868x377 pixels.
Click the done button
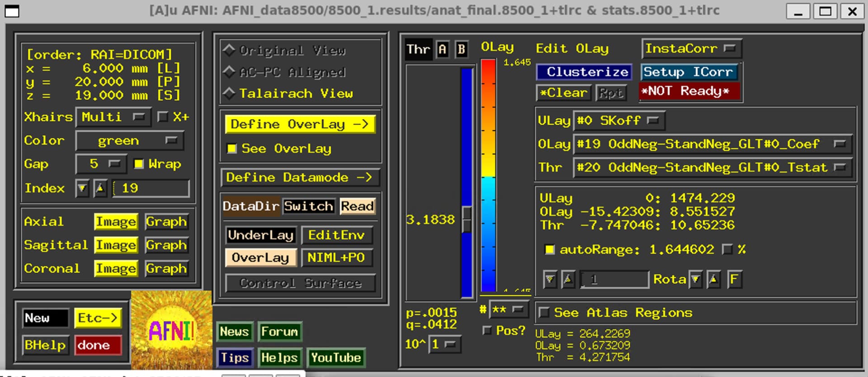click(x=98, y=345)
